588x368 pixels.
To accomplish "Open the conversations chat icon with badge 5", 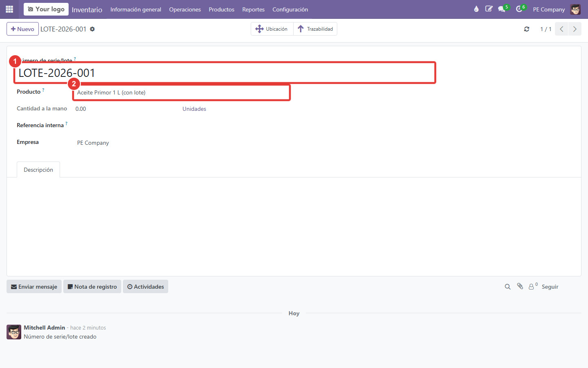I will point(502,9).
